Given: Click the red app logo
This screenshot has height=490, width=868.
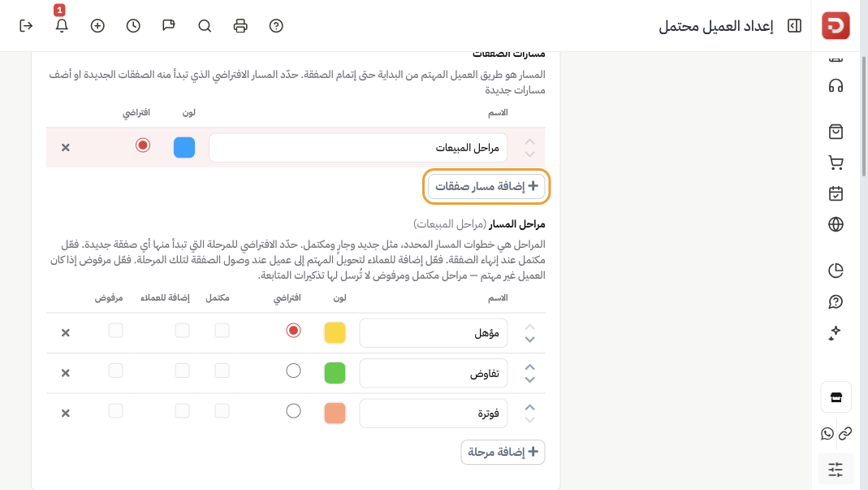Looking at the screenshot, I should tap(836, 25).
